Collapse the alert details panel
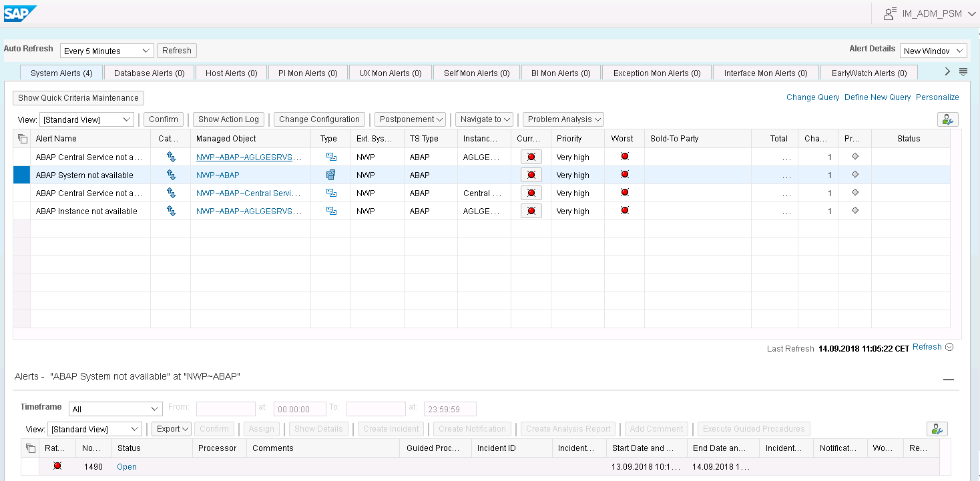The image size is (980, 481). point(948,379)
